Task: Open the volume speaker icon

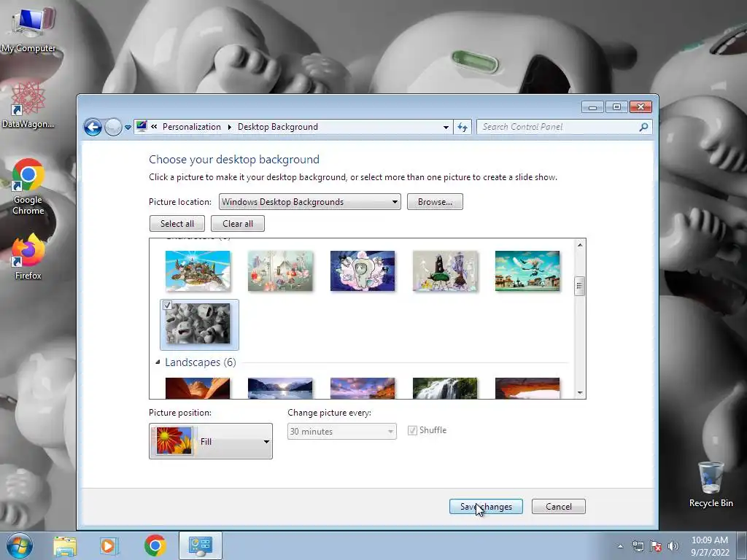Action: [x=673, y=546]
